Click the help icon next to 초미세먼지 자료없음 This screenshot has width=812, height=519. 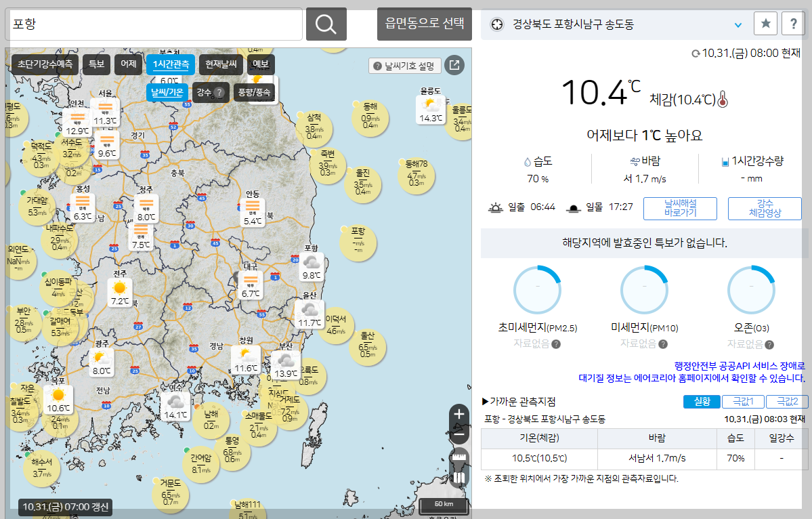pyautogui.click(x=556, y=344)
